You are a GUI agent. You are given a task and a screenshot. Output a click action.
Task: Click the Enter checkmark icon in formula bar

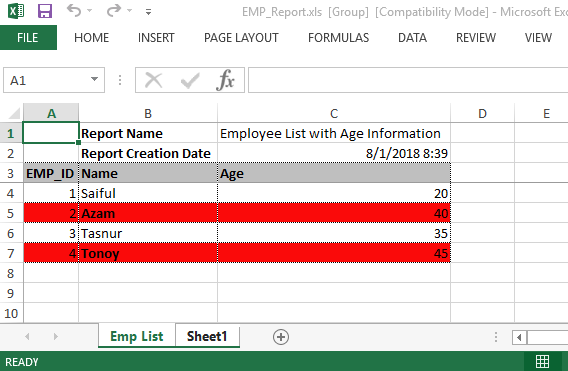[190, 80]
